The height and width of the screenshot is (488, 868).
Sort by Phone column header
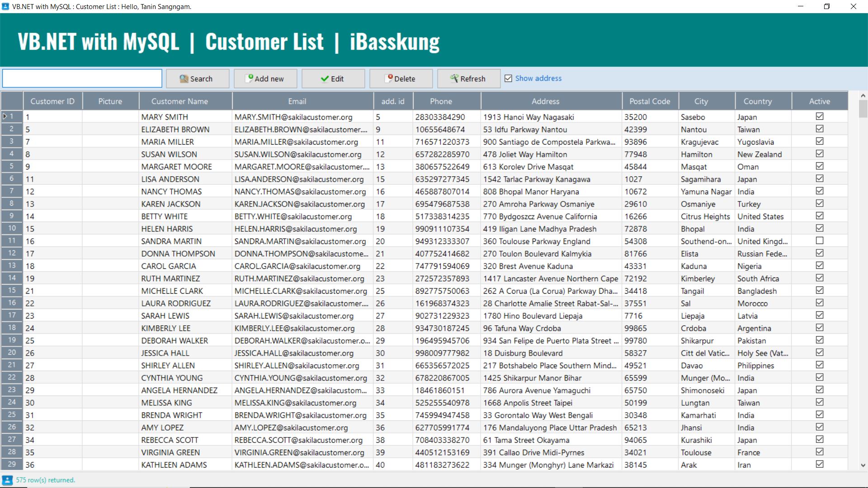447,101
